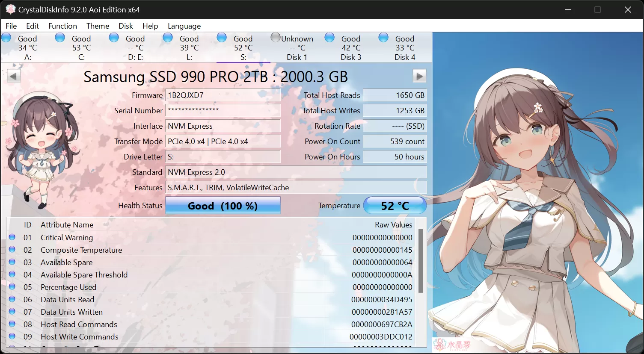This screenshot has height=354, width=644.
Task: Click the status dot beside Critical Warning
Action: tap(12, 237)
